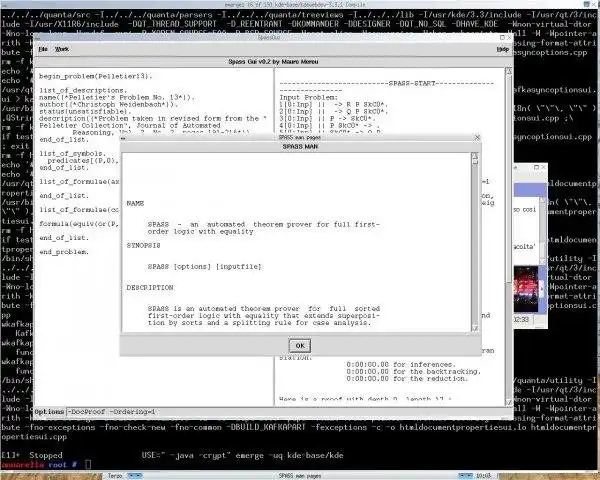The image size is (600, 480).
Task: Click the terminal prompt 'root #' line
Action: pos(46,464)
